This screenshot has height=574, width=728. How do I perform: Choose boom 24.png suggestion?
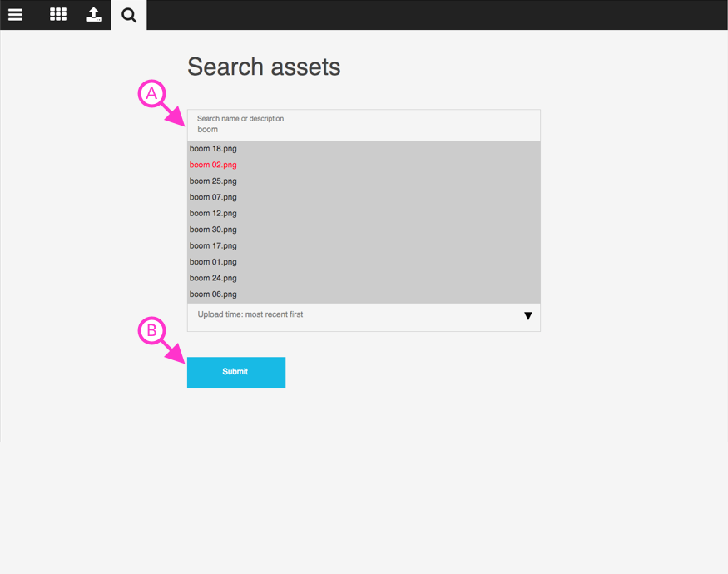tap(364, 279)
